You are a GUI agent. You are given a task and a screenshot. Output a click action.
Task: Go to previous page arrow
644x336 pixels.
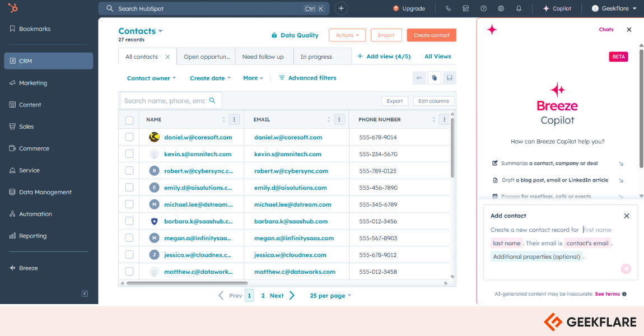(221, 295)
